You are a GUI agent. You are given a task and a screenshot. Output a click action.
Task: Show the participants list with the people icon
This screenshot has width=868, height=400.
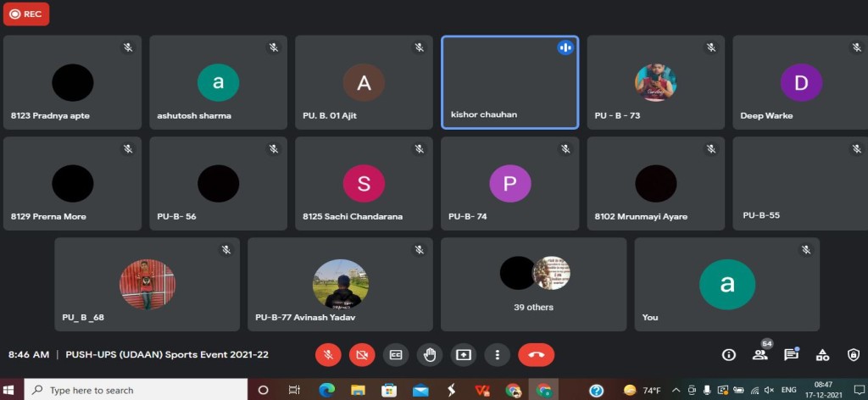point(760,354)
